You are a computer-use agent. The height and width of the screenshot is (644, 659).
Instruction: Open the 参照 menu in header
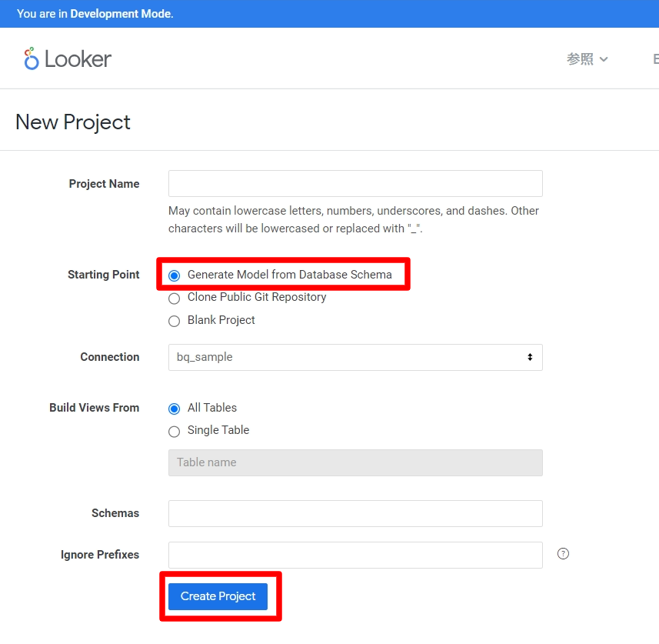[587, 59]
